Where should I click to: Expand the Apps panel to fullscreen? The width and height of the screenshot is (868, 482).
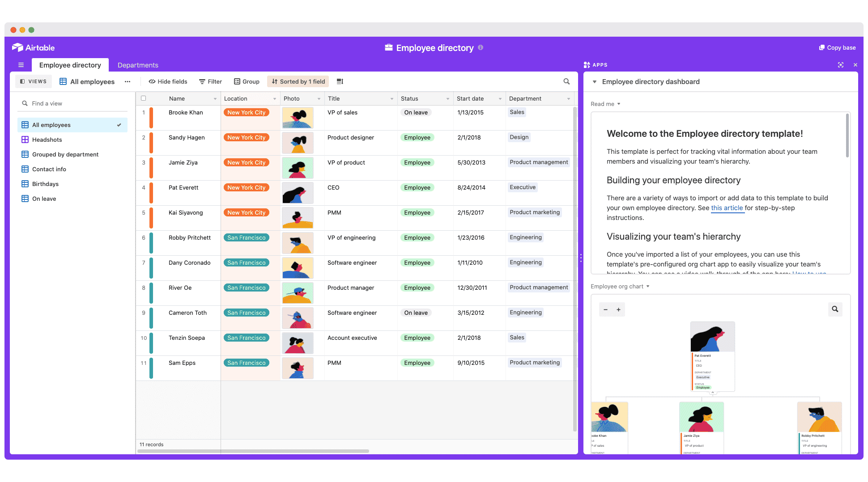click(x=841, y=65)
